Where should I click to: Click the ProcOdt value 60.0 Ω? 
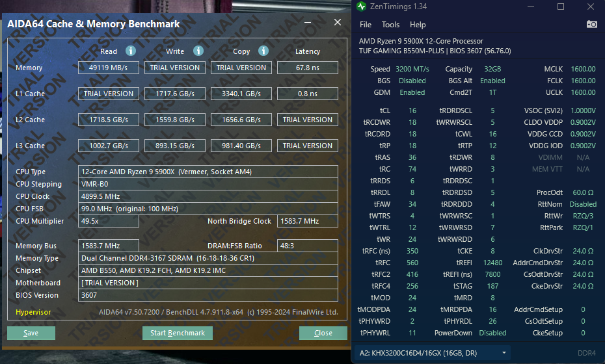(x=583, y=192)
